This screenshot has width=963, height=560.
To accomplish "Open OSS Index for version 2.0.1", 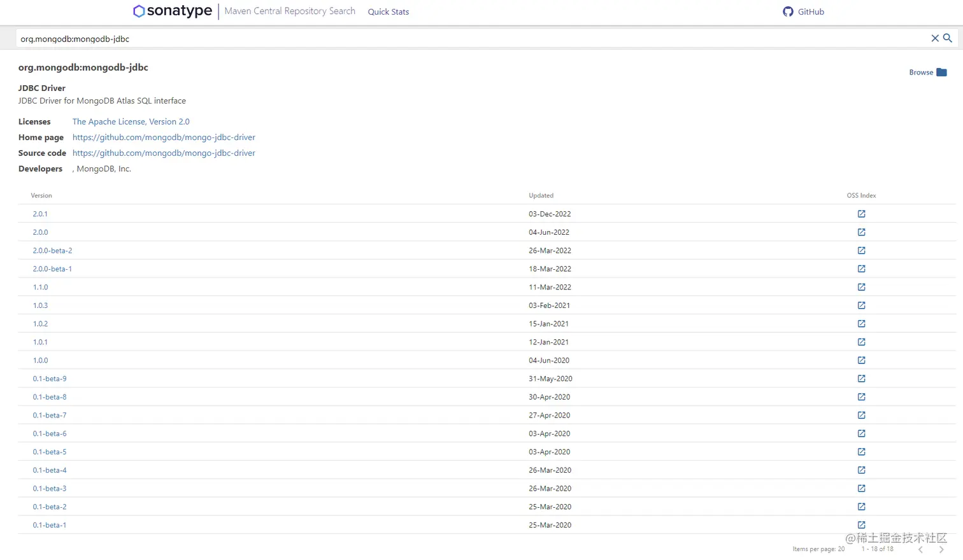I will [861, 214].
